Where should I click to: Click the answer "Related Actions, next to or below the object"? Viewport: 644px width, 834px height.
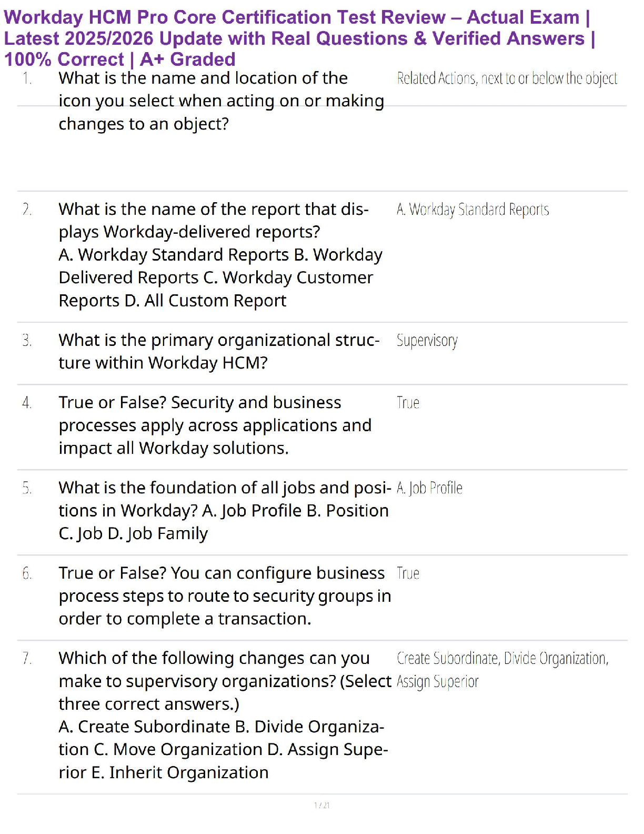507,78
